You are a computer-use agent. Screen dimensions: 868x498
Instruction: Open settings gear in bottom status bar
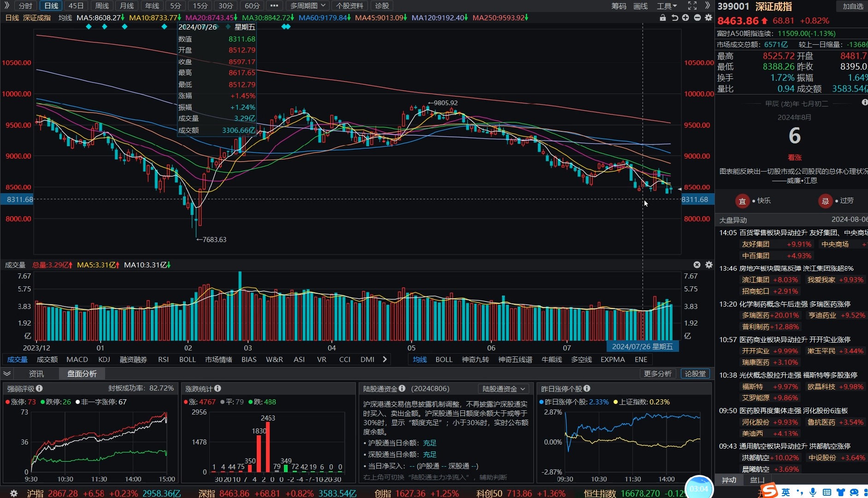tap(14, 493)
